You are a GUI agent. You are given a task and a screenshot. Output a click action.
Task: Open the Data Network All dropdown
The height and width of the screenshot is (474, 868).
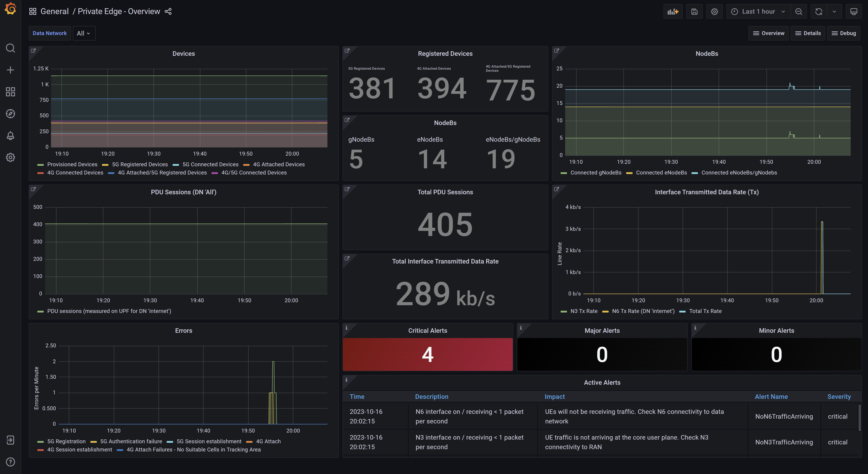click(84, 33)
